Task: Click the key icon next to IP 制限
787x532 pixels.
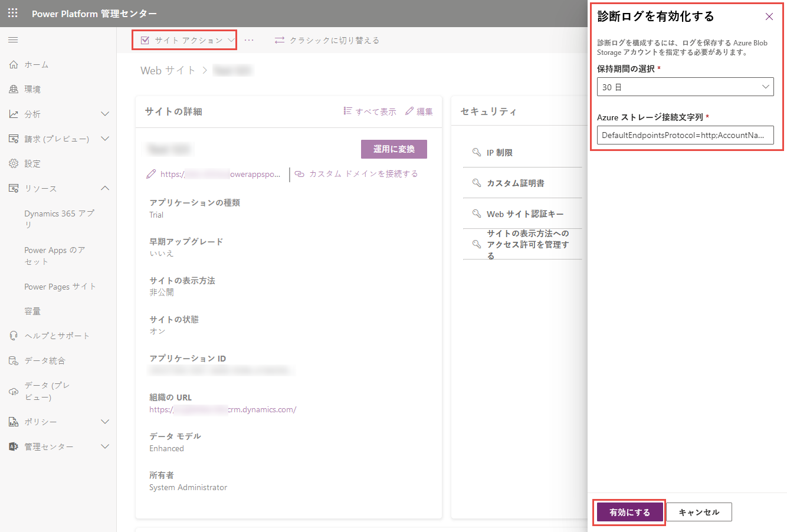Action: point(477,152)
